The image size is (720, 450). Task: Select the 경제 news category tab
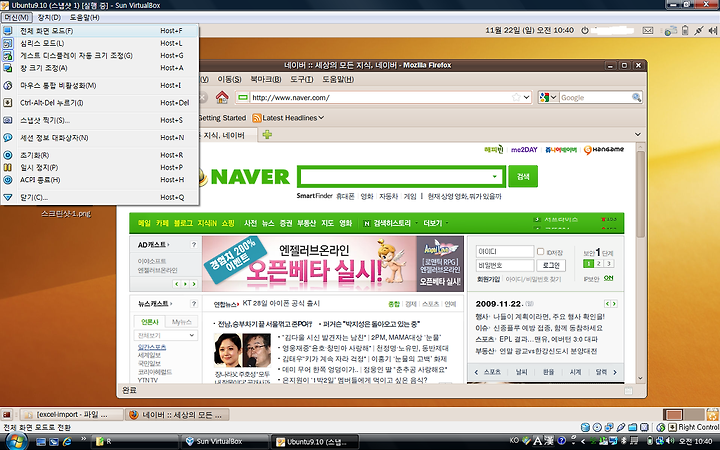pos(410,304)
